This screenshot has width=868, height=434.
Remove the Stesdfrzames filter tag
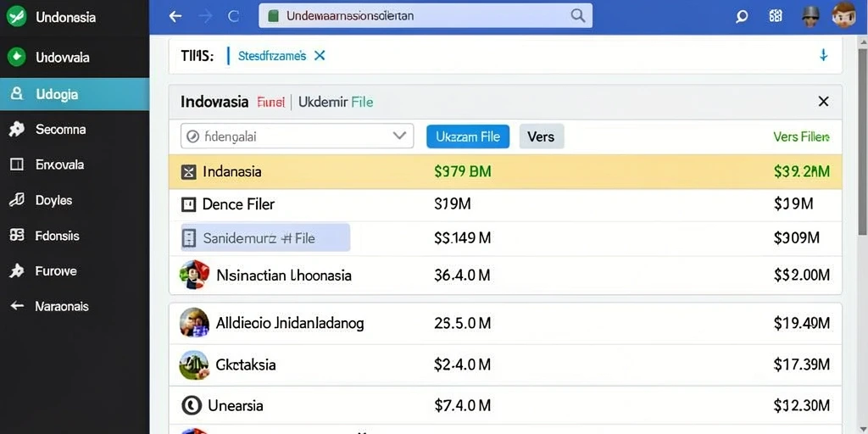pyautogui.click(x=320, y=55)
